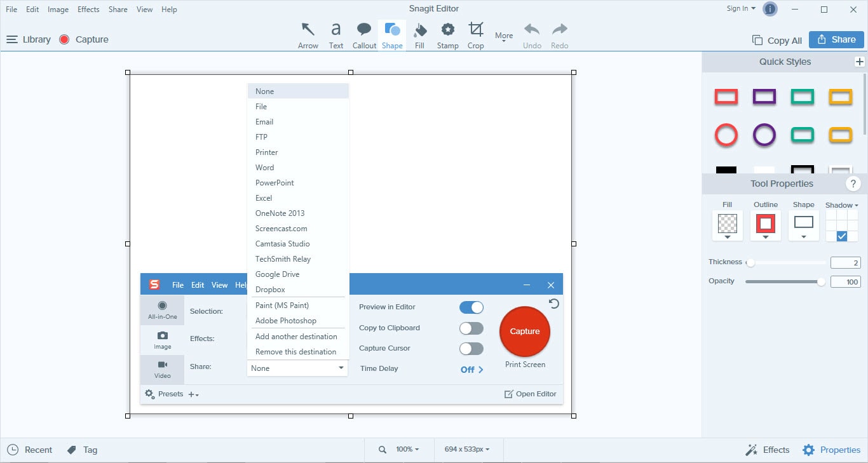The width and height of the screenshot is (868, 463).
Task: Open the Effects panel wand icon
Action: click(x=751, y=450)
